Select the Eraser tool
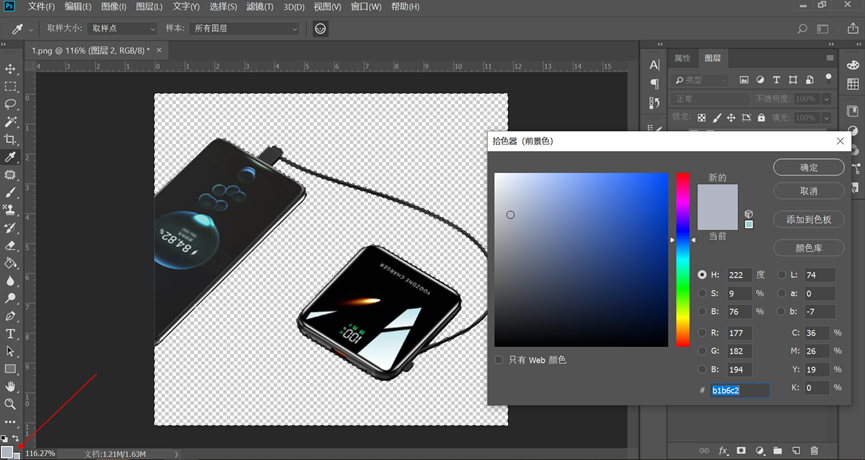The height and width of the screenshot is (460, 865). [11, 245]
